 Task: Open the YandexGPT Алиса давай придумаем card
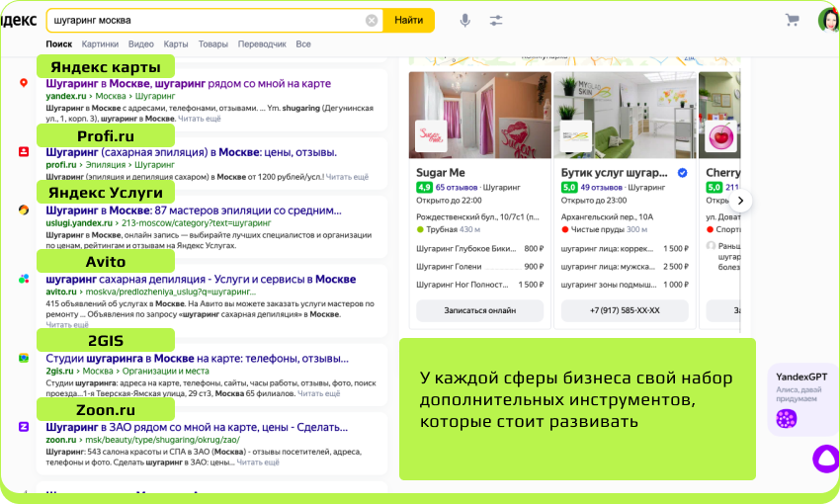(802, 400)
